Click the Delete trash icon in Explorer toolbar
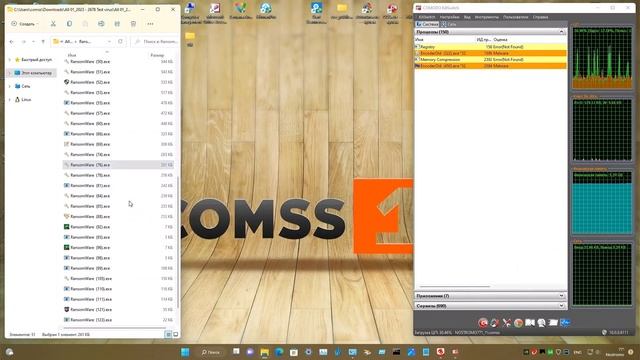640x360 pixels. [133, 24]
